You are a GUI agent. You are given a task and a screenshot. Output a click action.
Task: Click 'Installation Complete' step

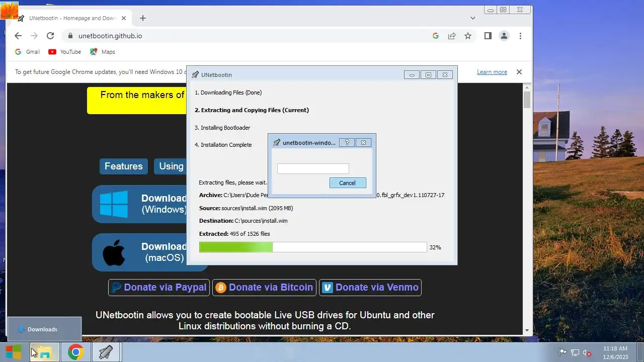click(x=223, y=145)
